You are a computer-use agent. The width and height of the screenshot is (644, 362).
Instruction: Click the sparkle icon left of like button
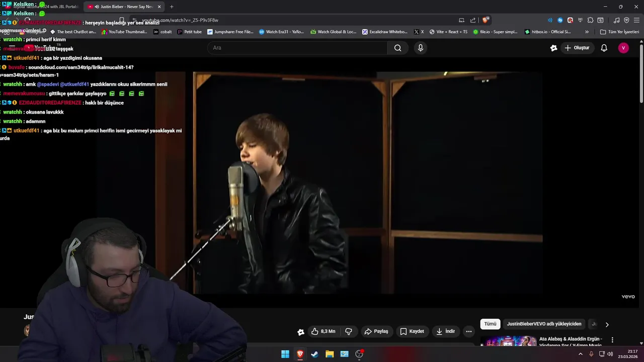coord(301,332)
